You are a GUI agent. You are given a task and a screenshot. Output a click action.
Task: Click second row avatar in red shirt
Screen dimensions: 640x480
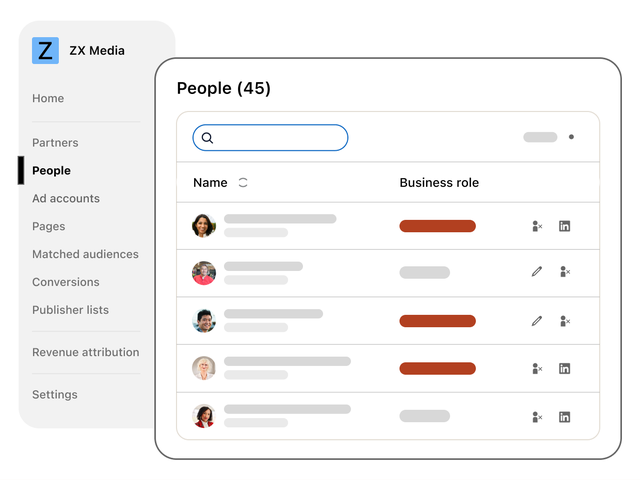point(204,273)
